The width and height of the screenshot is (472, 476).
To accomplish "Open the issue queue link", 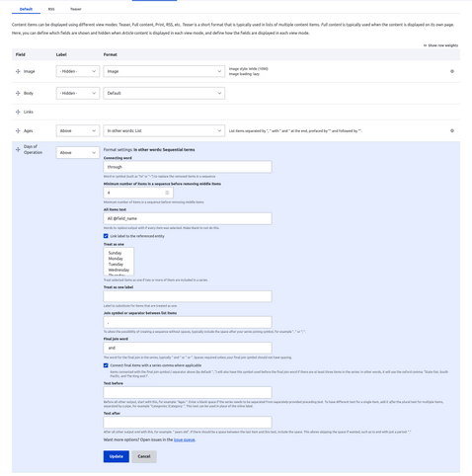I will click(x=185, y=439).
